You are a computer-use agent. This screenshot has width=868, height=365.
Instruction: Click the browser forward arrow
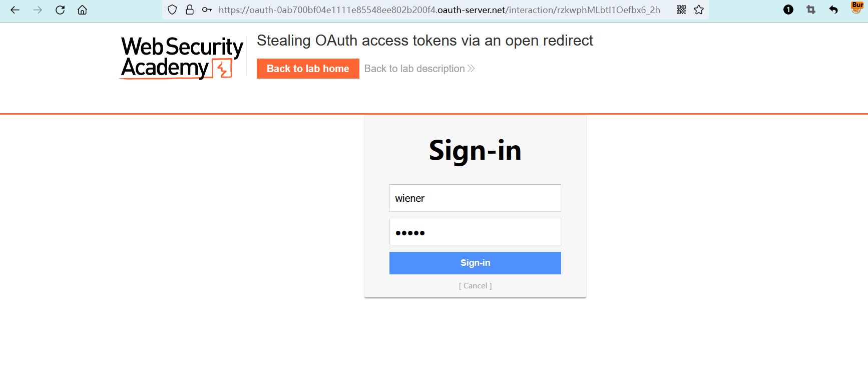pyautogui.click(x=38, y=10)
